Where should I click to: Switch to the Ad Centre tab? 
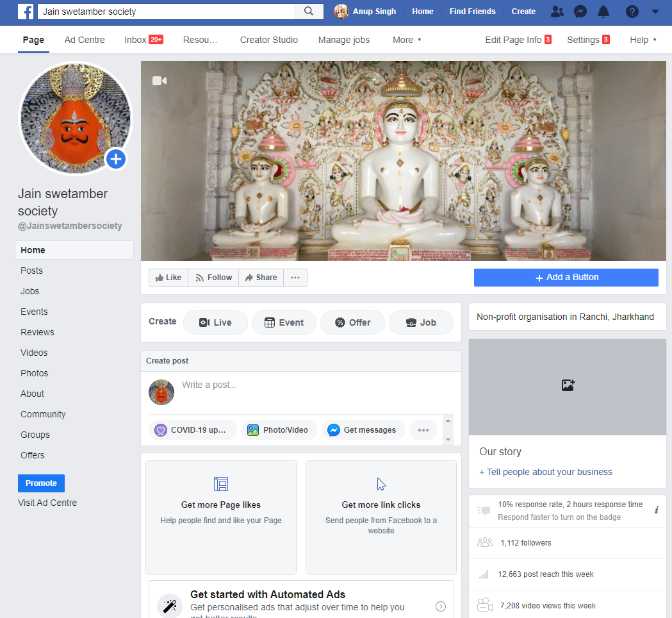click(85, 40)
